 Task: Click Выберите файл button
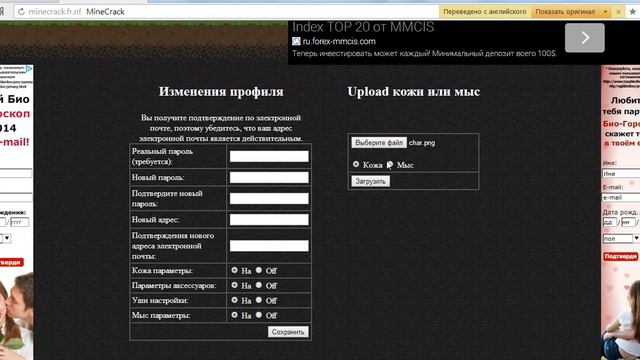(379, 142)
